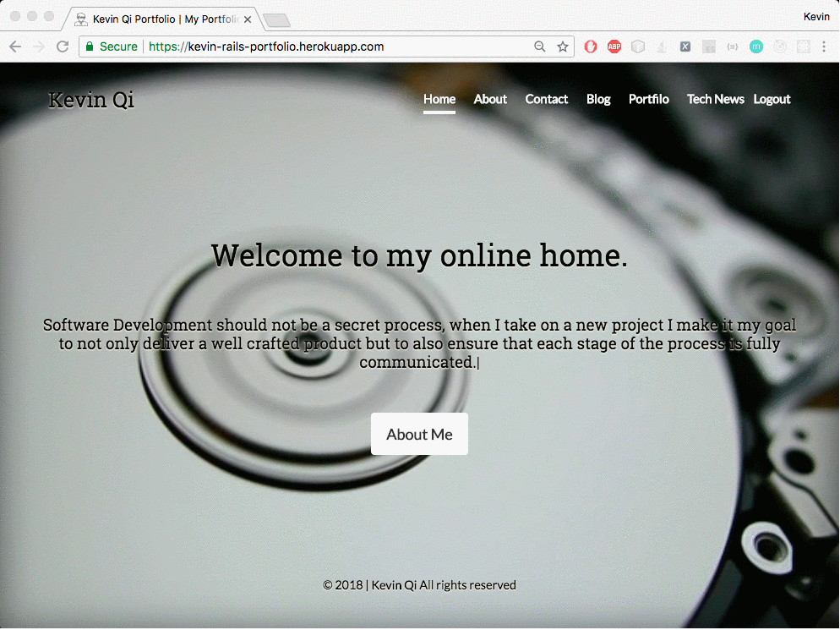
Task: Click the Secure padlock site info
Action: click(112, 47)
